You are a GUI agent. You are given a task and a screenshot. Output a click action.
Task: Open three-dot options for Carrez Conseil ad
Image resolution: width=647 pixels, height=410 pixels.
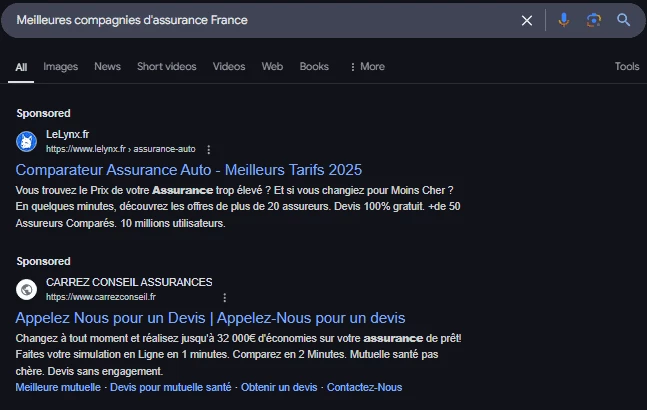225,297
